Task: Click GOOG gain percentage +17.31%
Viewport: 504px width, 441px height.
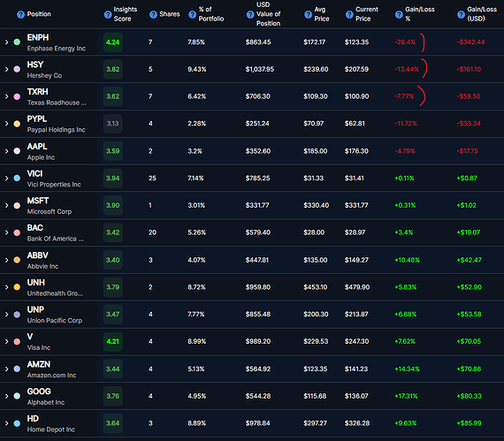Action: click(406, 396)
